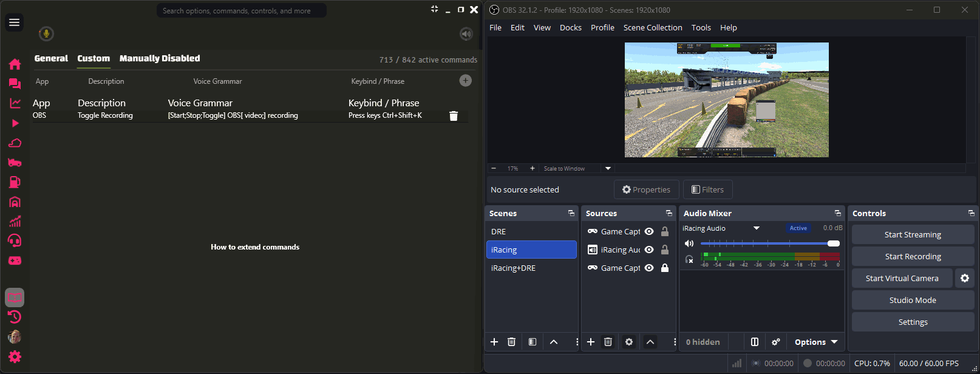Open source properties gear in the Sources dock

(x=629, y=342)
